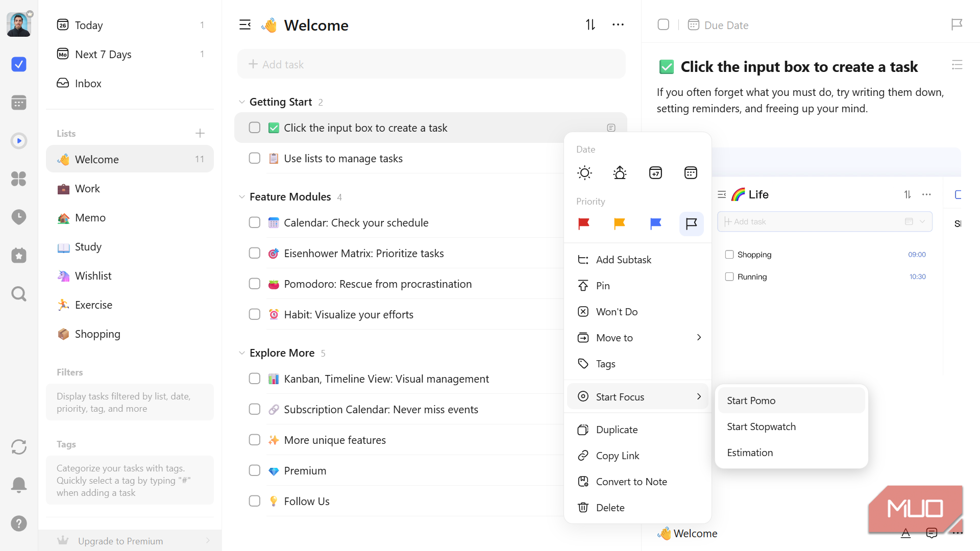Open the Help question mark icon
Screen dimensions: 980x551
[19, 523]
